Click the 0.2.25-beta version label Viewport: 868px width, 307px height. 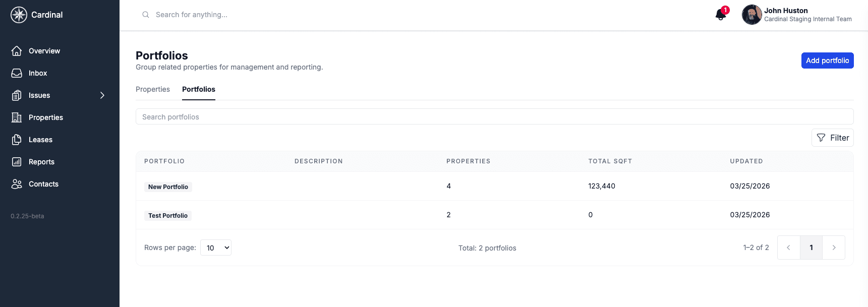tap(27, 216)
